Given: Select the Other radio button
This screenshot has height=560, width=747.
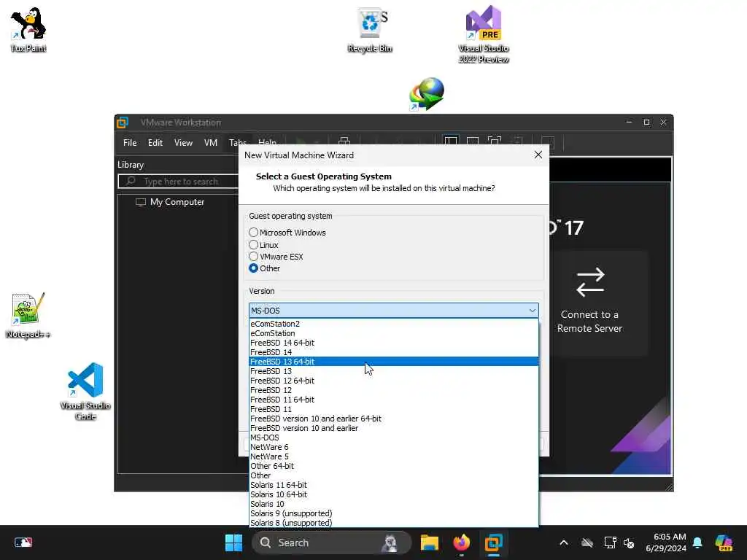Looking at the screenshot, I should [x=253, y=268].
